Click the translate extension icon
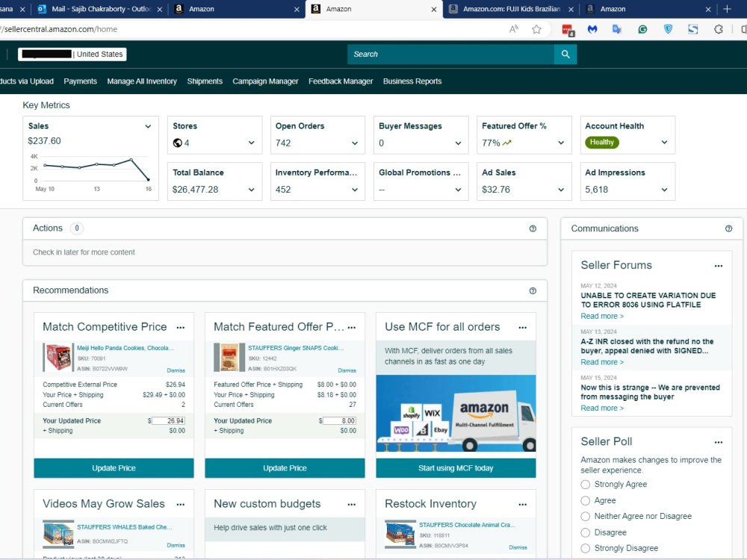 click(x=617, y=30)
